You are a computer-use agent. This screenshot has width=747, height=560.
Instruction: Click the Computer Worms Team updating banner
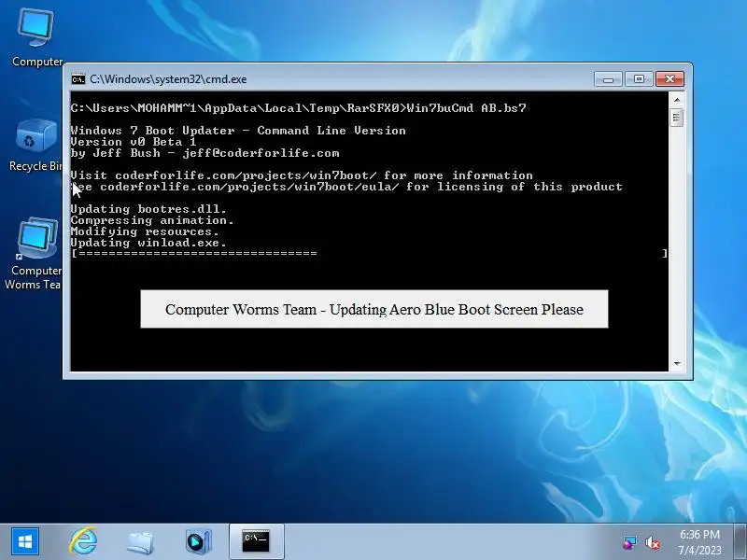tap(374, 309)
